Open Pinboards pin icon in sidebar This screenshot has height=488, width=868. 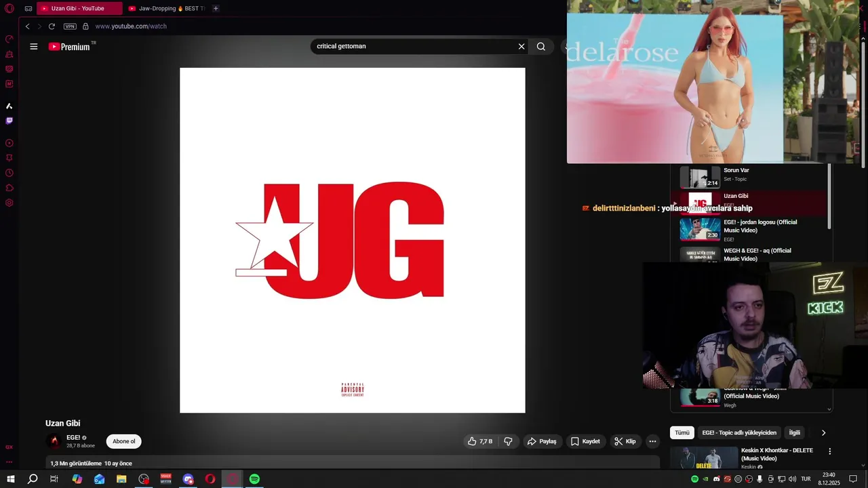pyautogui.click(x=9, y=158)
